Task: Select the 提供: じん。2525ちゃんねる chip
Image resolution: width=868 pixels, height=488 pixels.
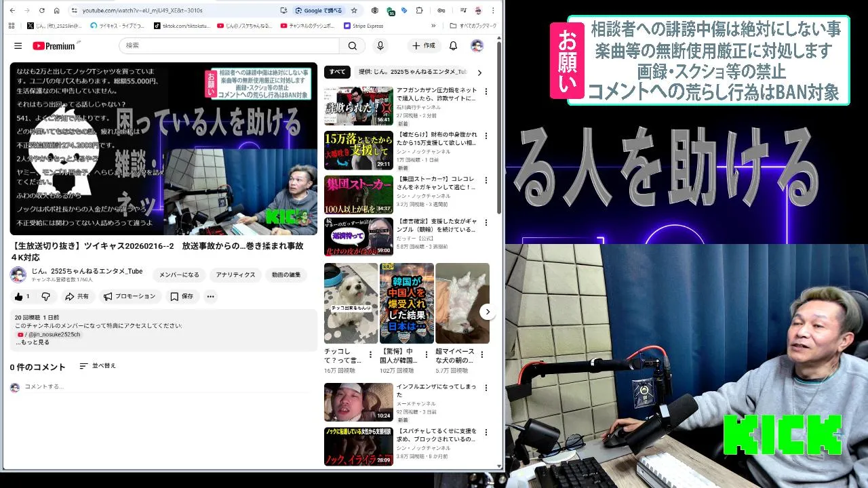Action: 412,72
